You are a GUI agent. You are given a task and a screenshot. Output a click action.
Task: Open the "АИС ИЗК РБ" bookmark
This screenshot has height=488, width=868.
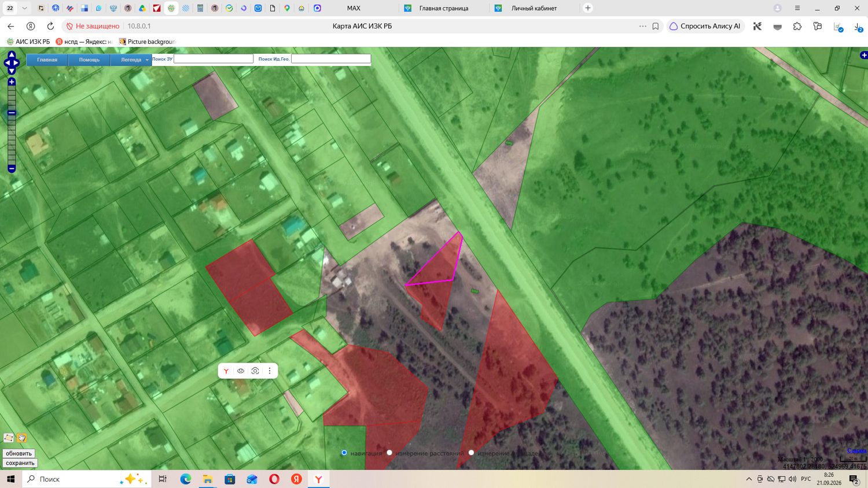tap(28, 42)
